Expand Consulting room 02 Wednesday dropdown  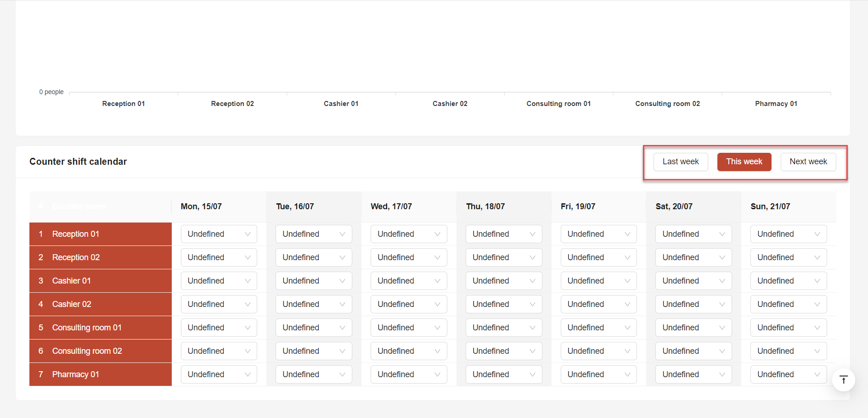tap(409, 351)
